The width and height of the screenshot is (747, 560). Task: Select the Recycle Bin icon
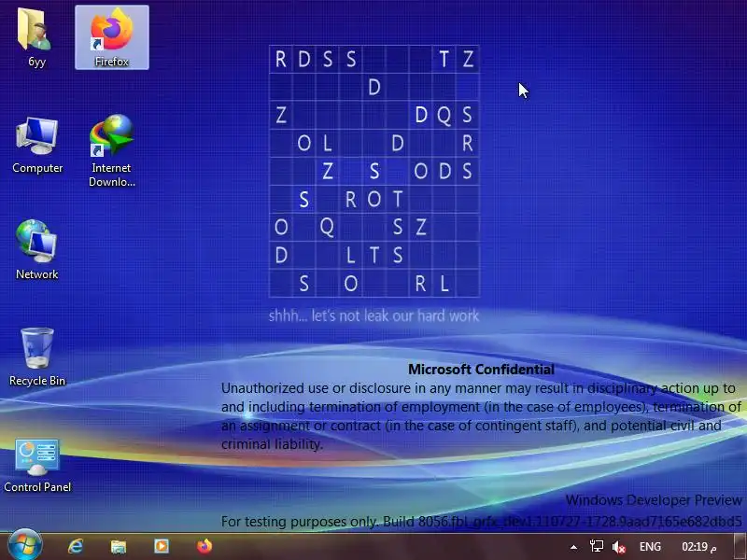[37, 357]
